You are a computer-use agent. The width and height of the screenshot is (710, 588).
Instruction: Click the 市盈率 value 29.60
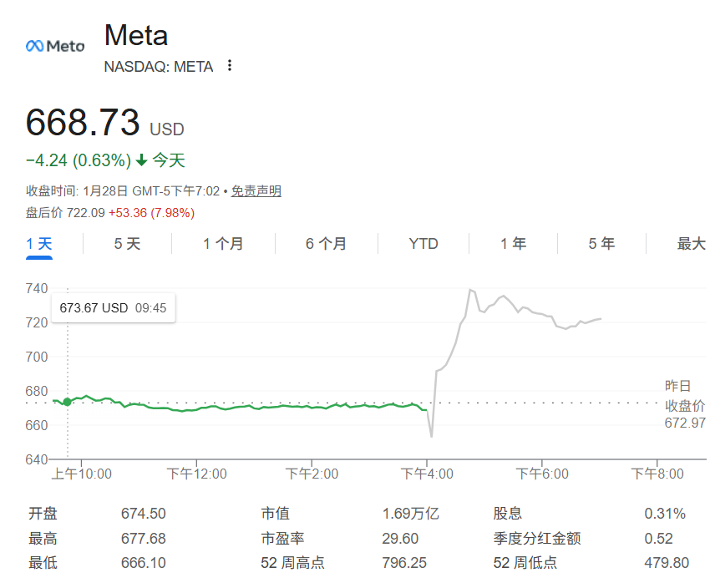coord(400,538)
